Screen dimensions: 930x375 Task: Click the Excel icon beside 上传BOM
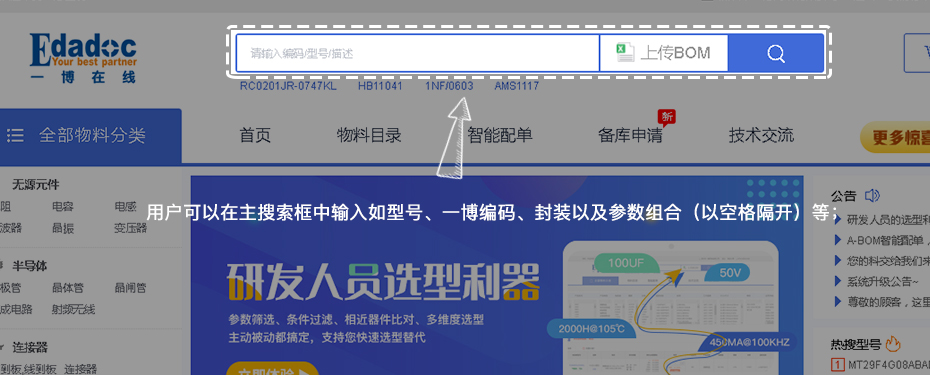point(625,52)
